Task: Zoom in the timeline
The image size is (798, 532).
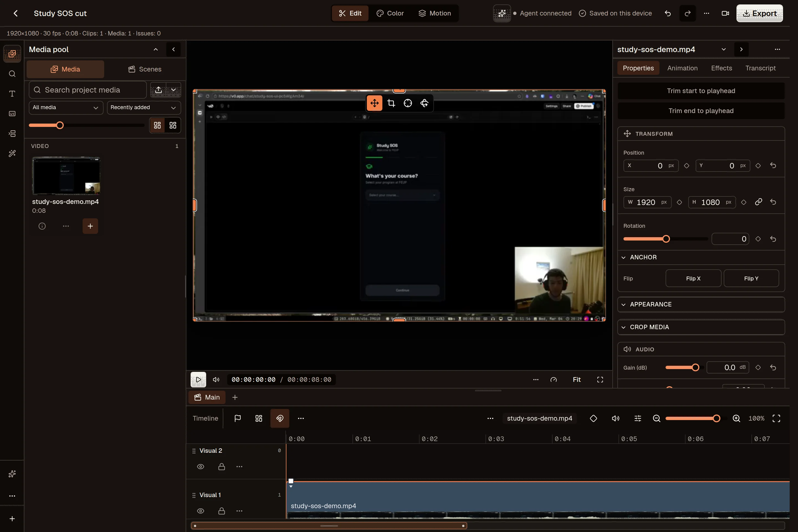Action: pyautogui.click(x=736, y=418)
